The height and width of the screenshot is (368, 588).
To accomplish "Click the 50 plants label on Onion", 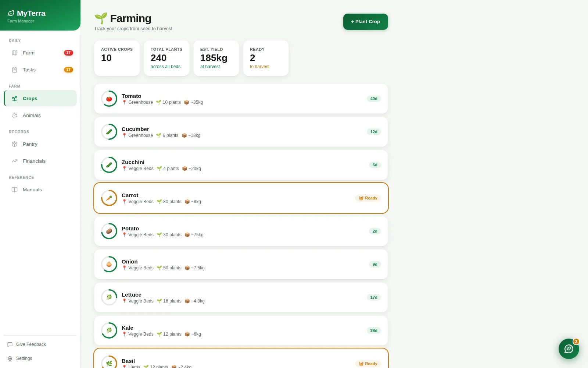I will point(169,268).
